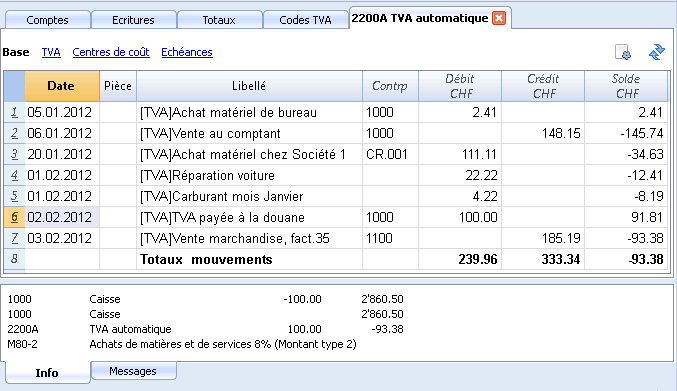Image resolution: width=677 pixels, height=391 pixels.
Task: Open the Codes TVA tab
Action: point(305,20)
